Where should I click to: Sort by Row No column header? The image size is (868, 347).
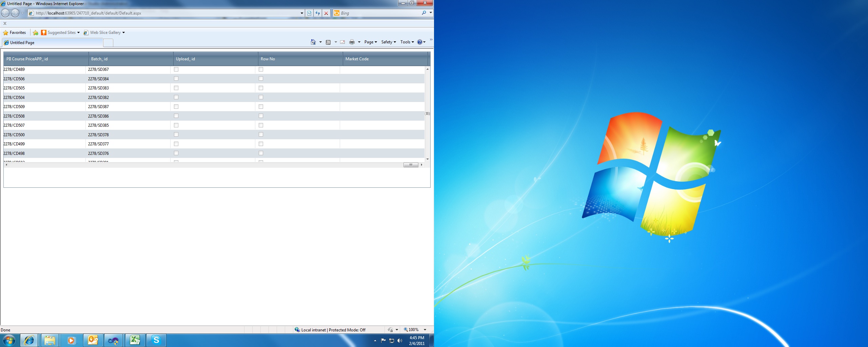tap(300, 59)
